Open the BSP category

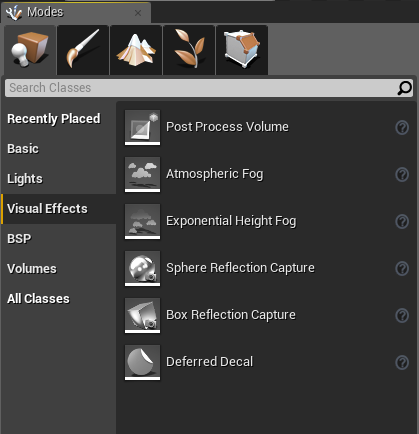(19, 239)
